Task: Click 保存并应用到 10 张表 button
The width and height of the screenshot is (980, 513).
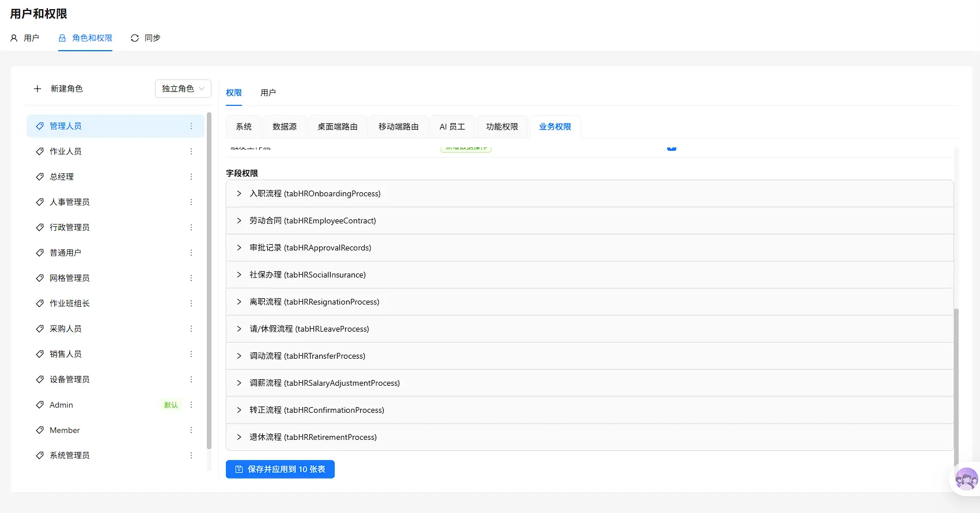Action: [280, 469]
